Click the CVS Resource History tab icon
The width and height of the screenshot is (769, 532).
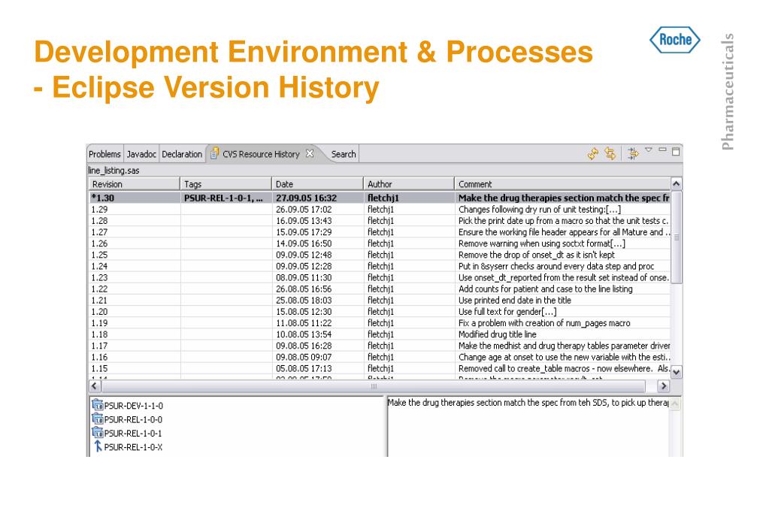click(214, 154)
